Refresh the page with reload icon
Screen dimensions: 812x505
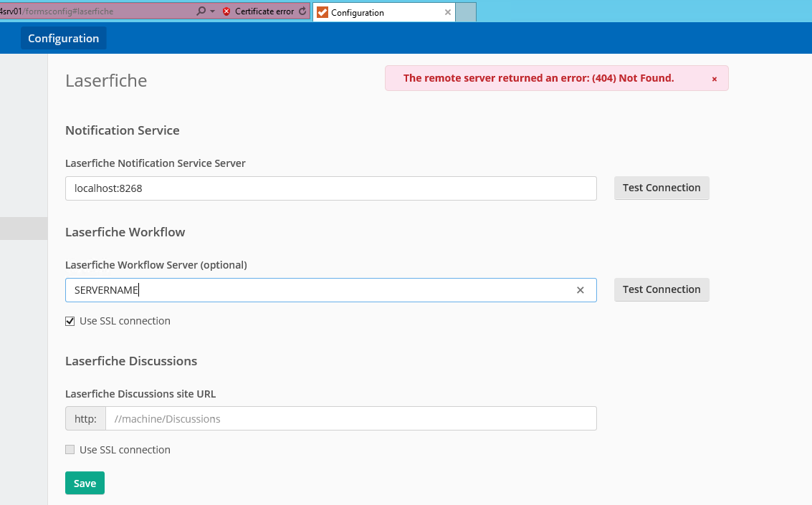click(302, 11)
